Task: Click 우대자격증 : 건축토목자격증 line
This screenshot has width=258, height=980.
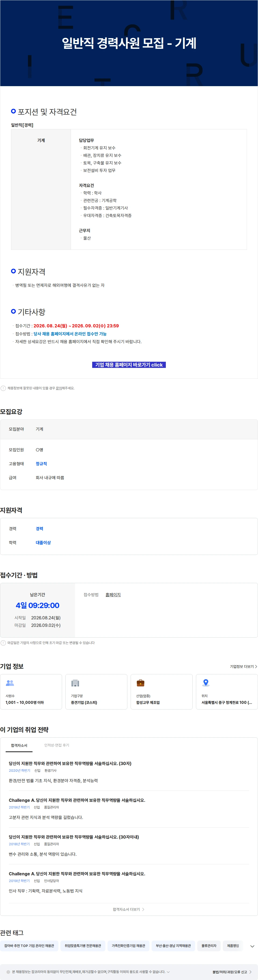Action: (107, 215)
